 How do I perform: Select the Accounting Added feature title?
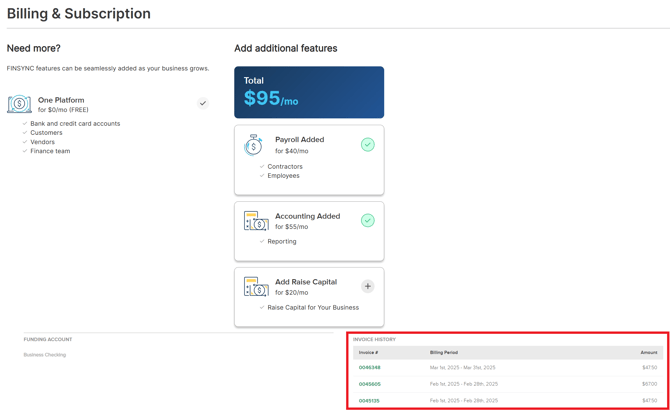point(307,216)
